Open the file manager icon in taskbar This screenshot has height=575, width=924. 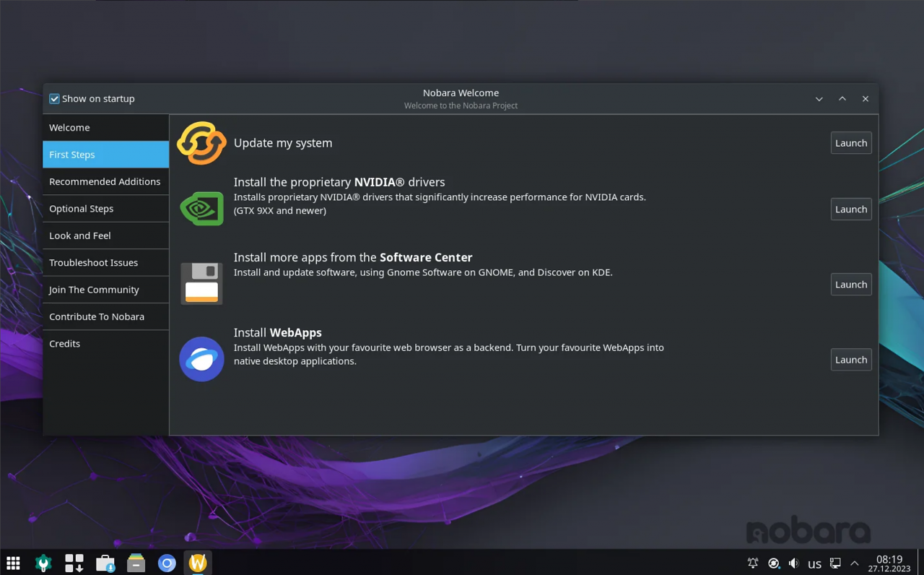[x=136, y=563]
